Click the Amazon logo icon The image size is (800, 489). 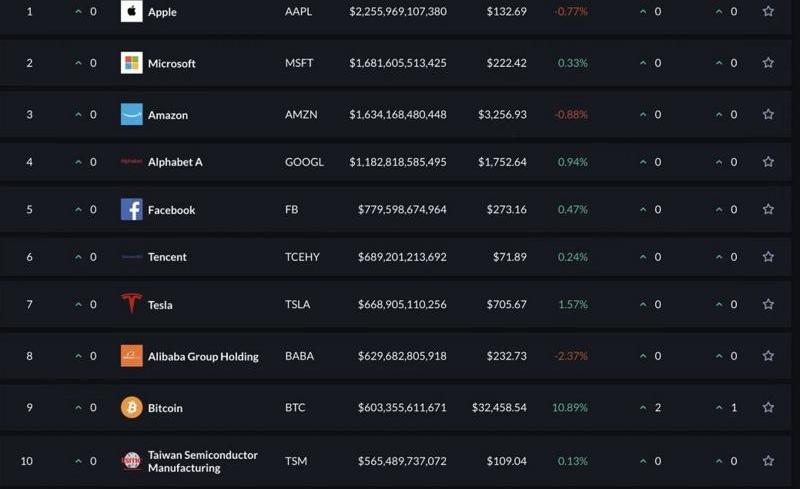pos(131,115)
